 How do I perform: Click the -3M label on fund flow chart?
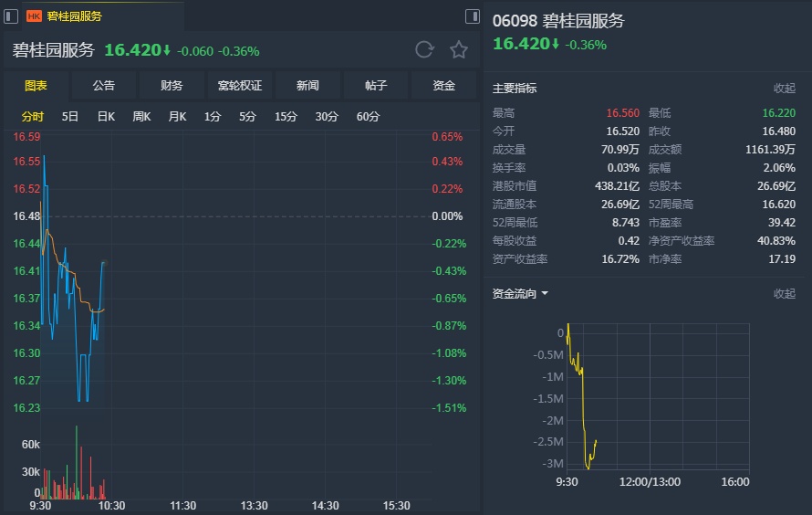[x=553, y=464]
